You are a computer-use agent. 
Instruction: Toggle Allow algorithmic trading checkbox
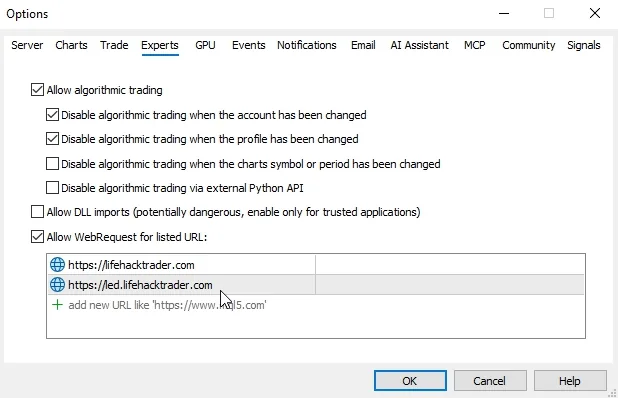coord(37,90)
